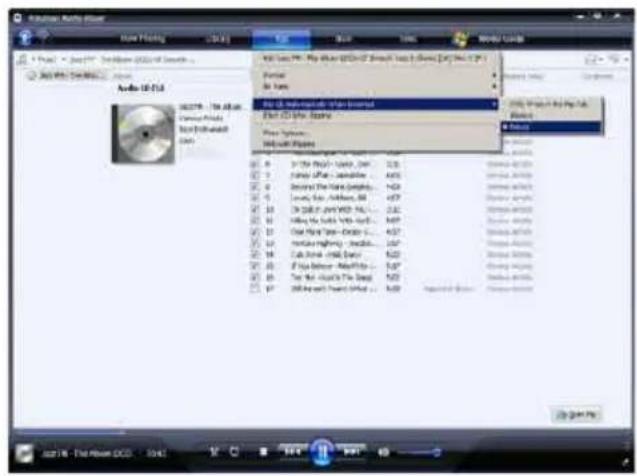Click the Windows Media Player title bar icon
The image size is (637, 476).
click(x=17, y=18)
